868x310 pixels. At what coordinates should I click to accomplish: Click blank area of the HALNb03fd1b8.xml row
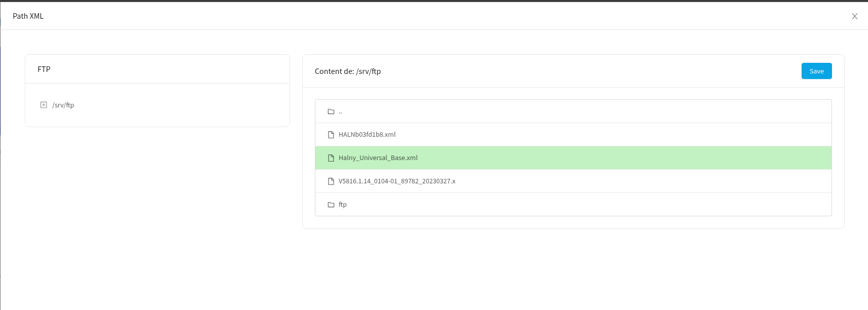(608, 135)
